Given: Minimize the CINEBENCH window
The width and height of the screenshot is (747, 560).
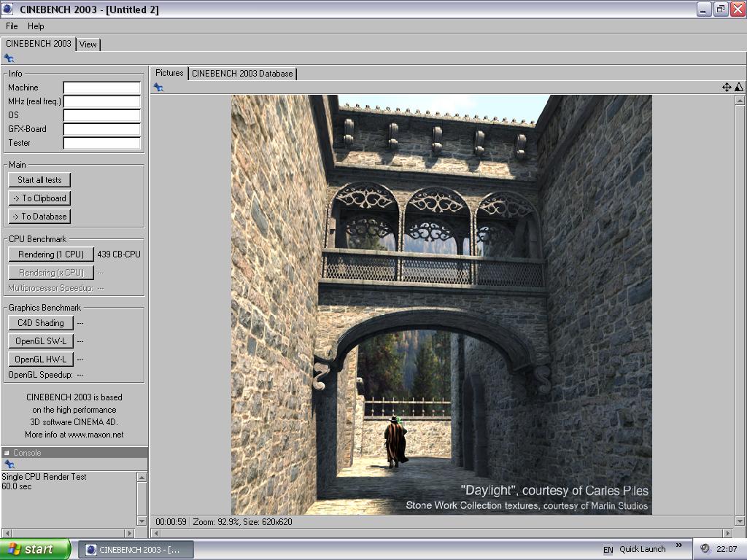Looking at the screenshot, I should pos(704,9).
